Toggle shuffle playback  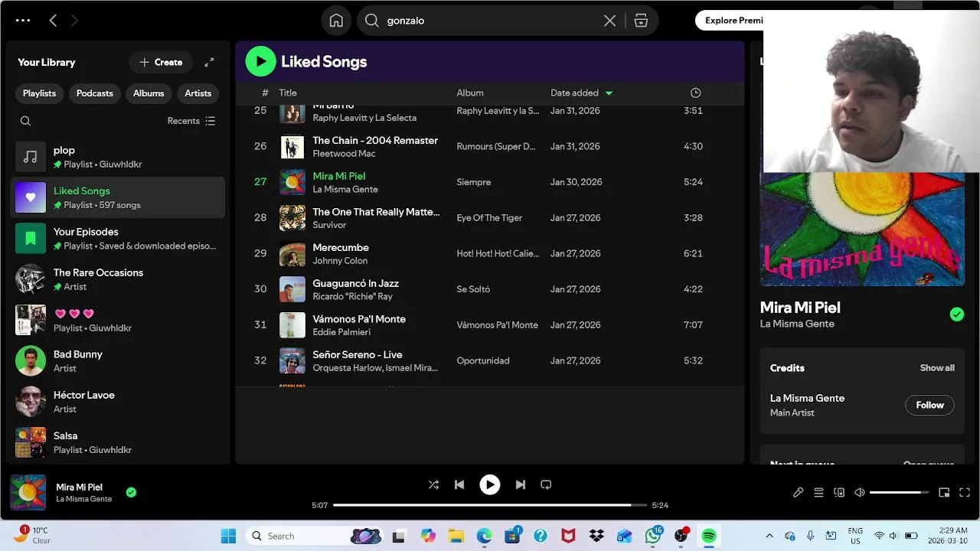pos(433,484)
